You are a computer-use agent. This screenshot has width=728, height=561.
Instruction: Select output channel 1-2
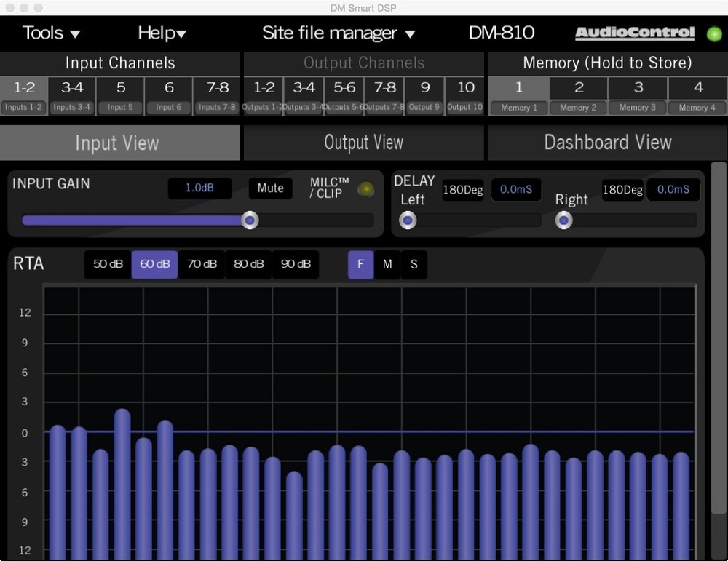click(x=264, y=96)
